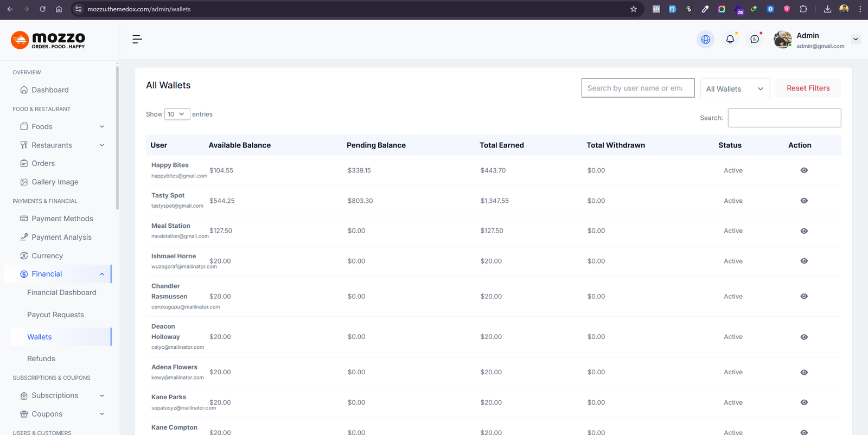This screenshot has height=435, width=868.
Task: Bookmark this page with the star icon
Action: pos(634,9)
